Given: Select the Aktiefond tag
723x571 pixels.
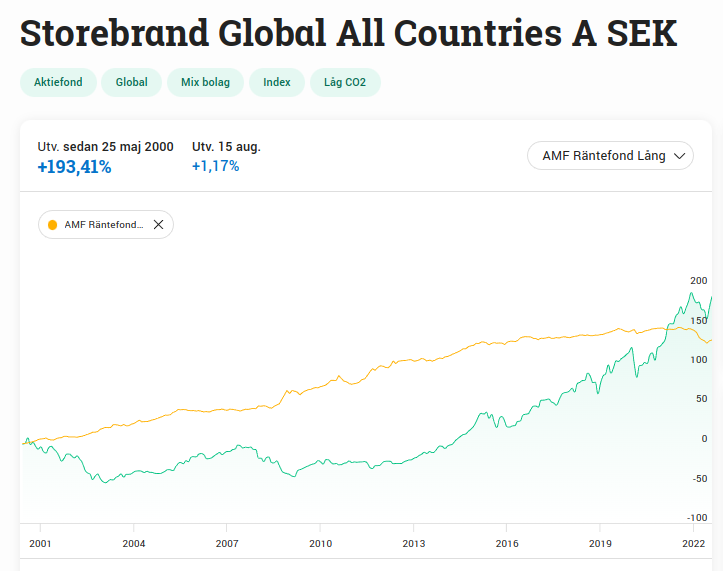Looking at the screenshot, I should pos(58,82).
